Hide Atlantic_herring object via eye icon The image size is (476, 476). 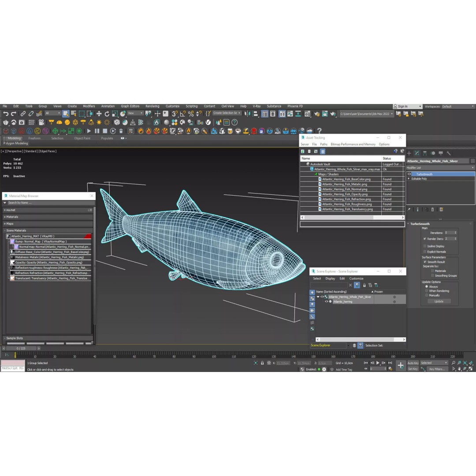tap(327, 302)
